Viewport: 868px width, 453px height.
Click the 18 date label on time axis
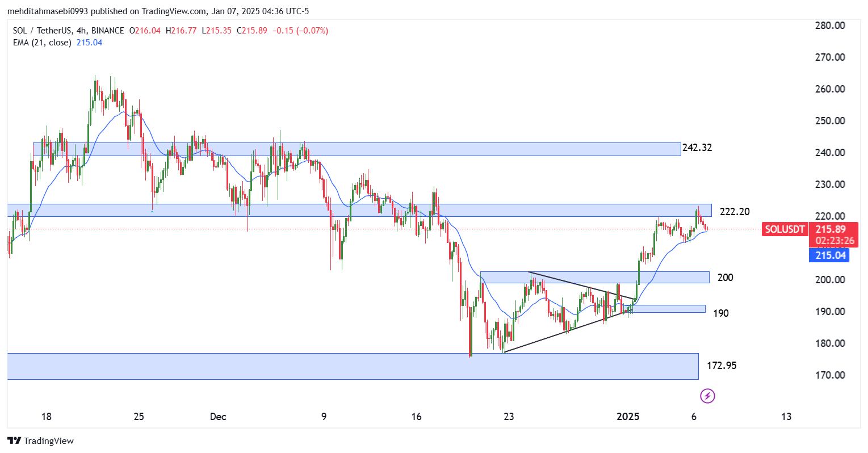[47, 417]
